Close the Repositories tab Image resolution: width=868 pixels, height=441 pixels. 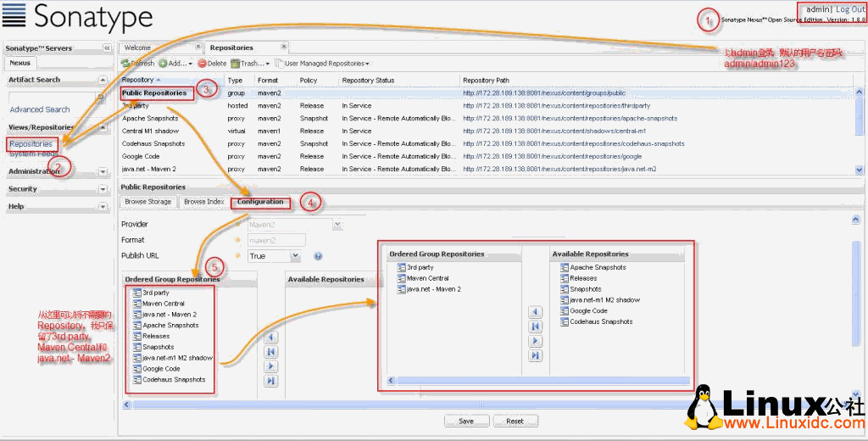click(283, 47)
